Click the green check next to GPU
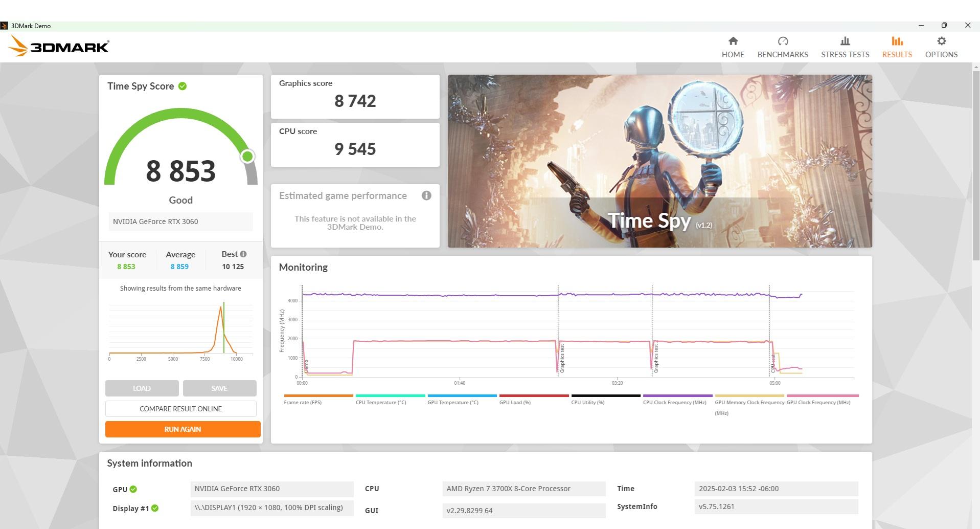This screenshot has width=980, height=529. 133,489
